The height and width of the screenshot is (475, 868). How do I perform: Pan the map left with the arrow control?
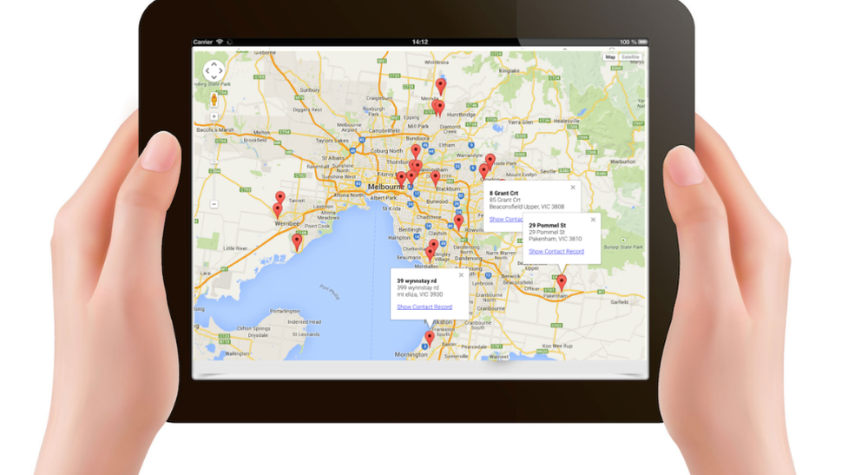pyautogui.click(x=207, y=71)
